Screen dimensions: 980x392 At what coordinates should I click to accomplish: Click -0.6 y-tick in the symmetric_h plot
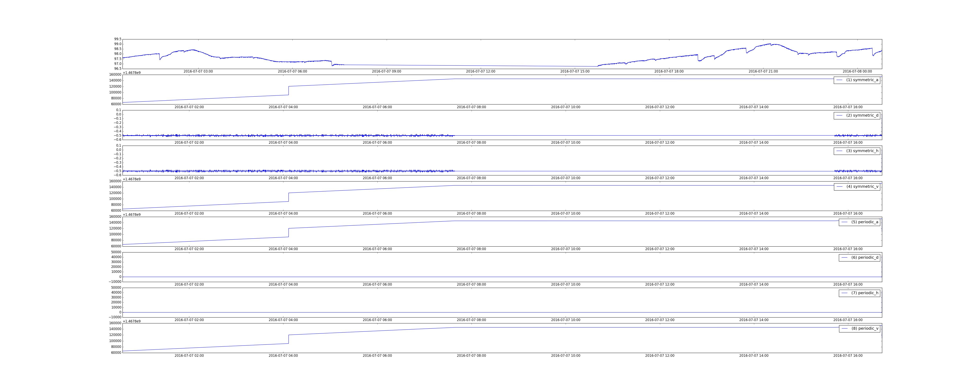tap(118, 175)
